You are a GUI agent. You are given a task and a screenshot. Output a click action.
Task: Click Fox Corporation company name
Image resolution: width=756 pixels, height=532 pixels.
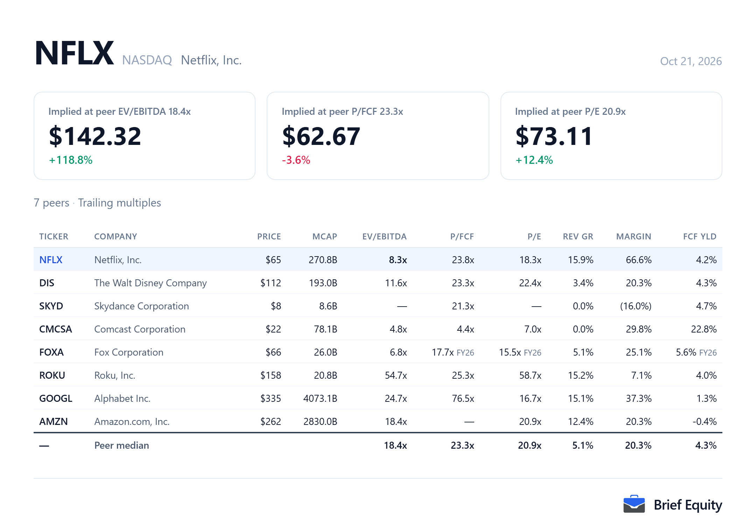point(129,352)
